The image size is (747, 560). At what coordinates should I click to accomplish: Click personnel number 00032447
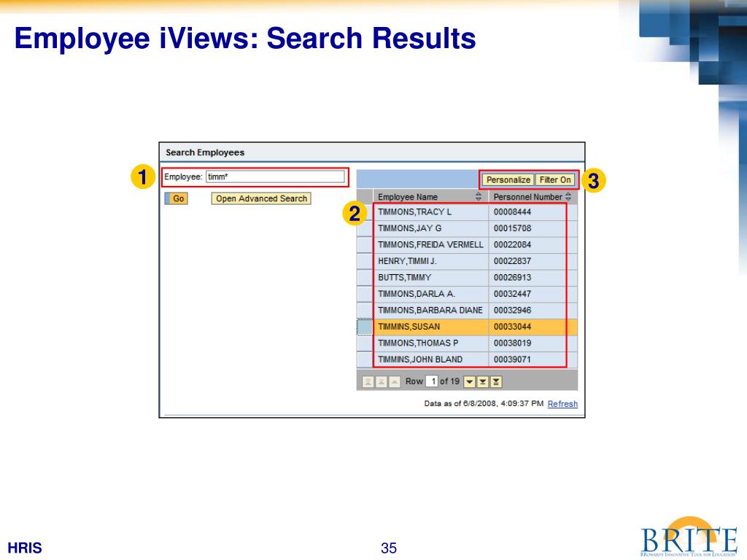512,294
